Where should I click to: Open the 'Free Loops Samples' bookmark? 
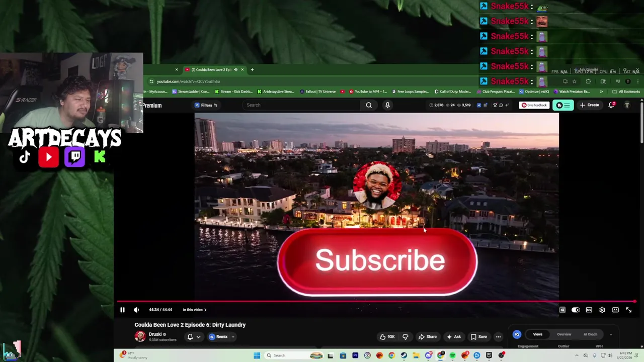(x=410, y=92)
